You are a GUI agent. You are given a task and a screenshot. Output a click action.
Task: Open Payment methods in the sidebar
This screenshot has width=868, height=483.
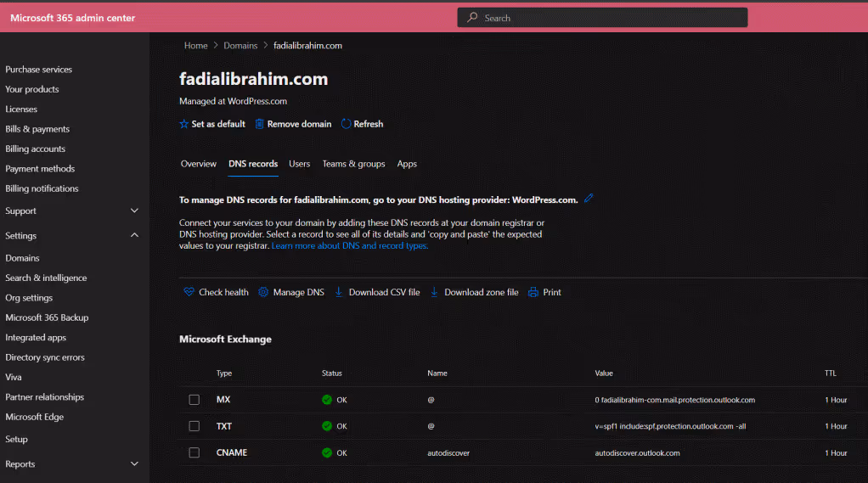[40, 169]
